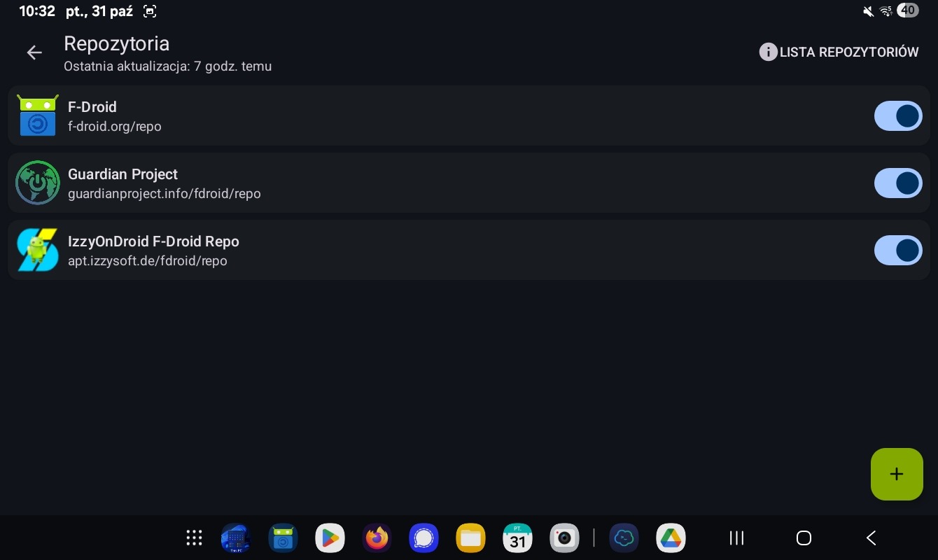Open Firefox from the taskbar

coord(377,538)
